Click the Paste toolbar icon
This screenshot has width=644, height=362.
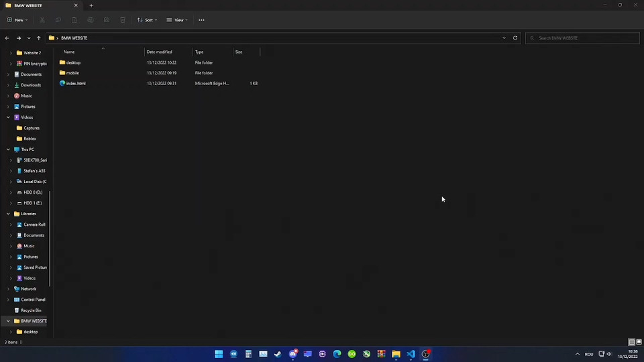pos(74,19)
